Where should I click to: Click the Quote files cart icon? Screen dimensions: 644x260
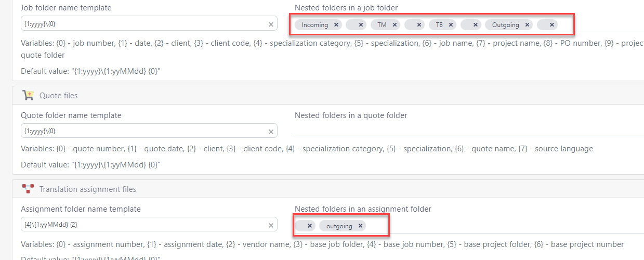(28, 95)
